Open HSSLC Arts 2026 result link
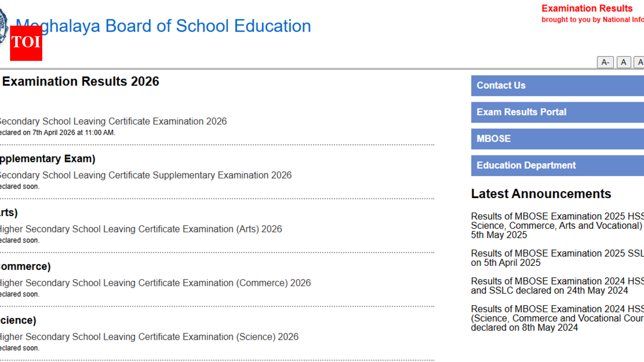644x362 pixels. coord(141,229)
